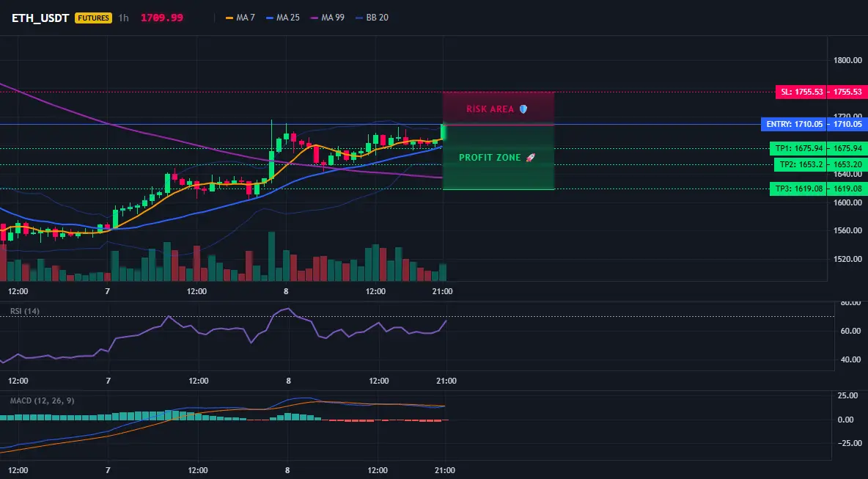Toggle the MA 25 legend item
The image size is (868, 479).
(283, 18)
